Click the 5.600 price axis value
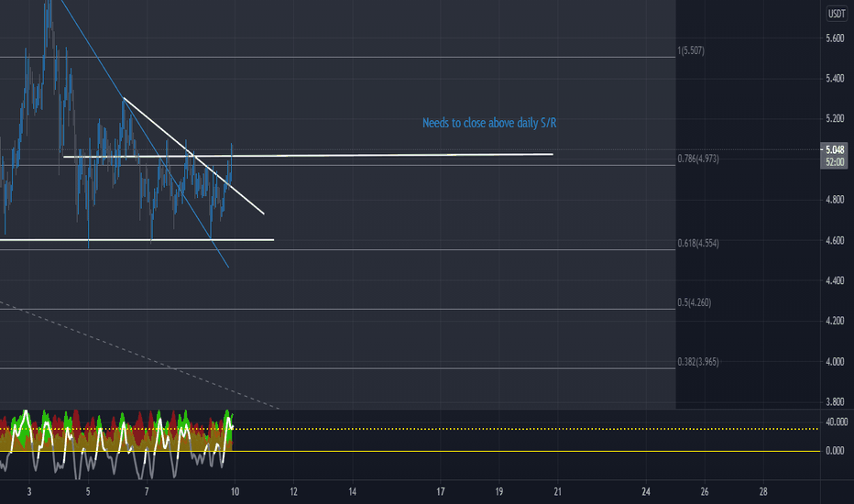Viewport: 854px width, 504px height. click(x=835, y=38)
